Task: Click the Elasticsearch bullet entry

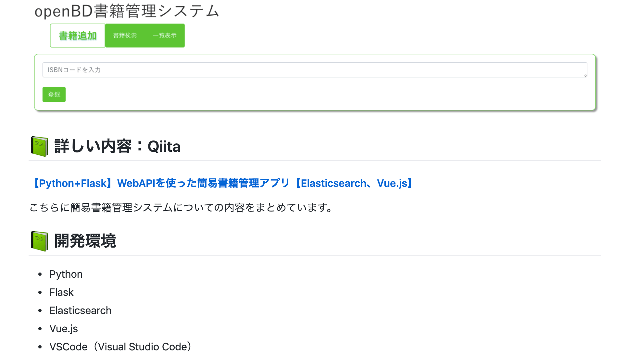Action: [80, 310]
